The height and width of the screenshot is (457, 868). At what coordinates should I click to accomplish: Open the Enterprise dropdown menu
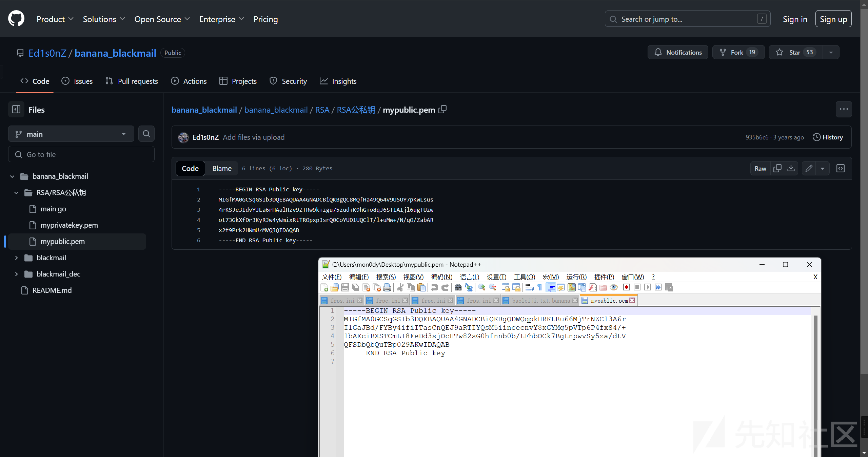click(221, 19)
